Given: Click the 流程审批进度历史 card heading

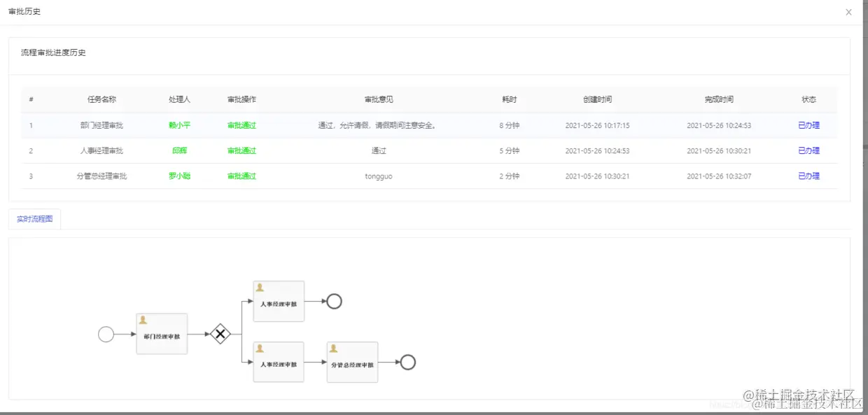Looking at the screenshot, I should [53, 52].
